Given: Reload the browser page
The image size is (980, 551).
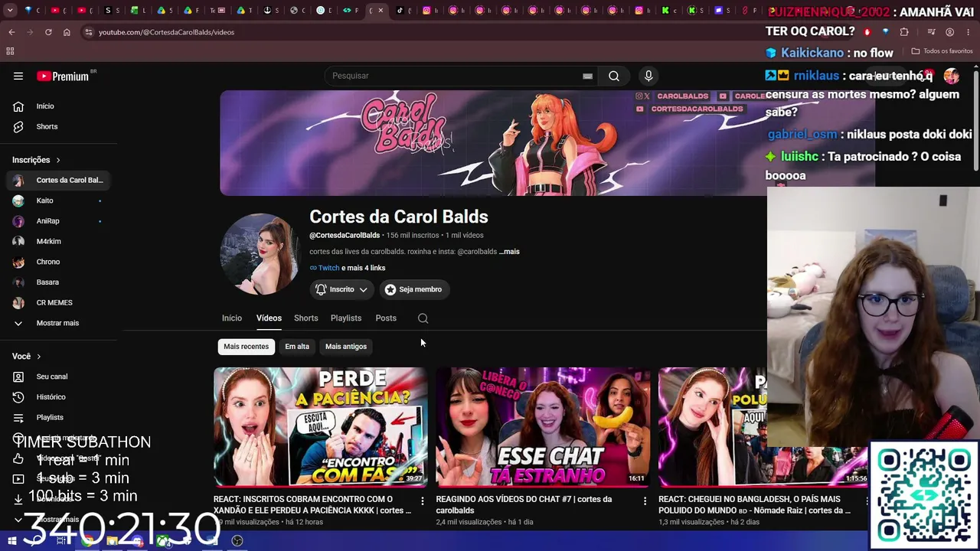Looking at the screenshot, I should coord(48,32).
